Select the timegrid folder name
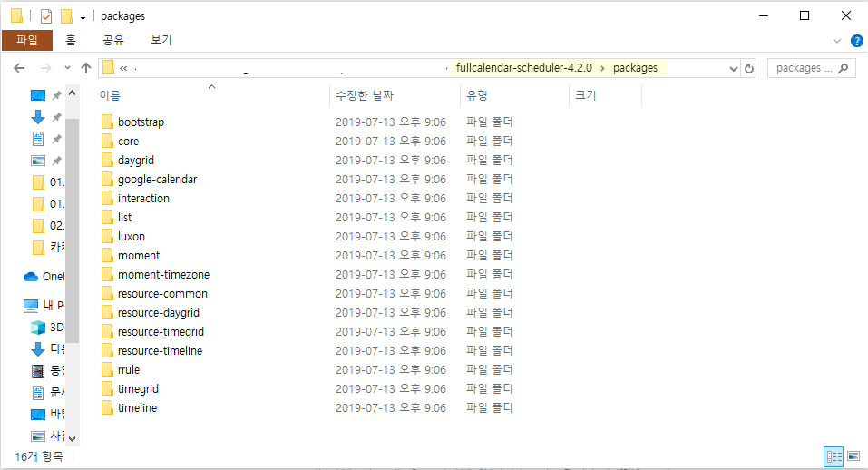 (x=138, y=389)
